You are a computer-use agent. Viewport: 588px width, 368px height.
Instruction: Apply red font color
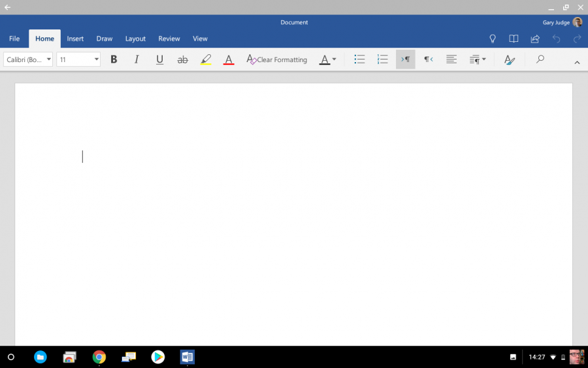point(229,59)
